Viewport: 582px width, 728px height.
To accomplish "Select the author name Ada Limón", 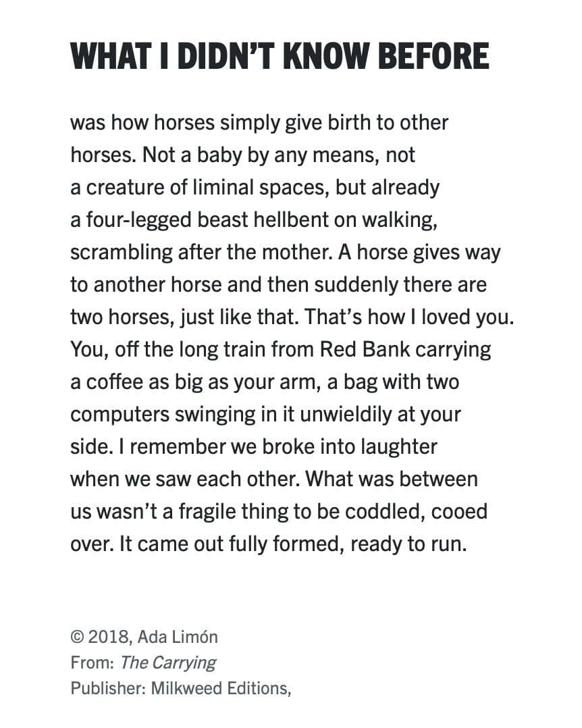I will tap(178, 637).
